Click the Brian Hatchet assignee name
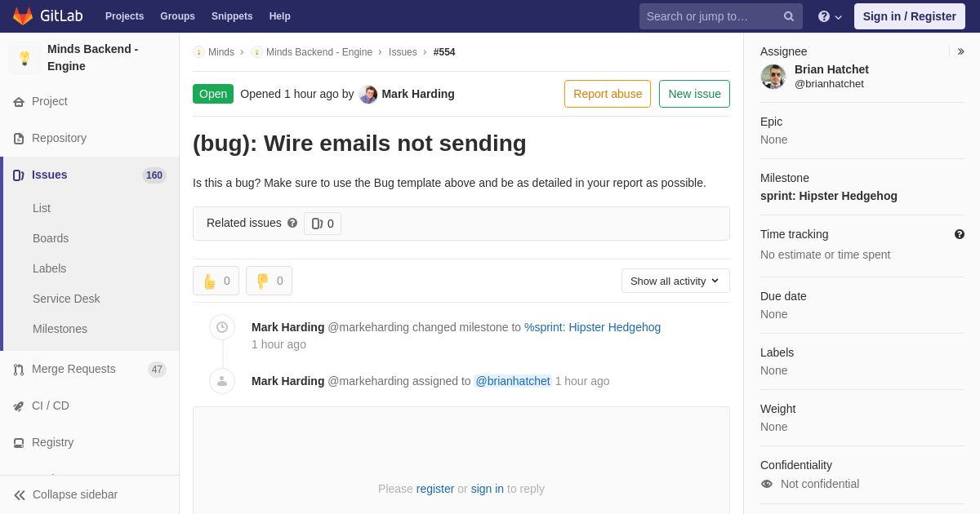This screenshot has height=514, width=980. point(831,69)
